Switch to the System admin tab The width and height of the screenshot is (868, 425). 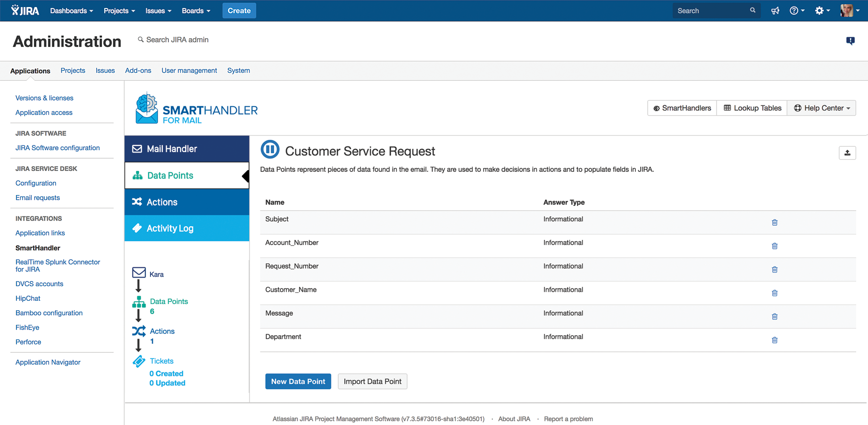point(239,70)
